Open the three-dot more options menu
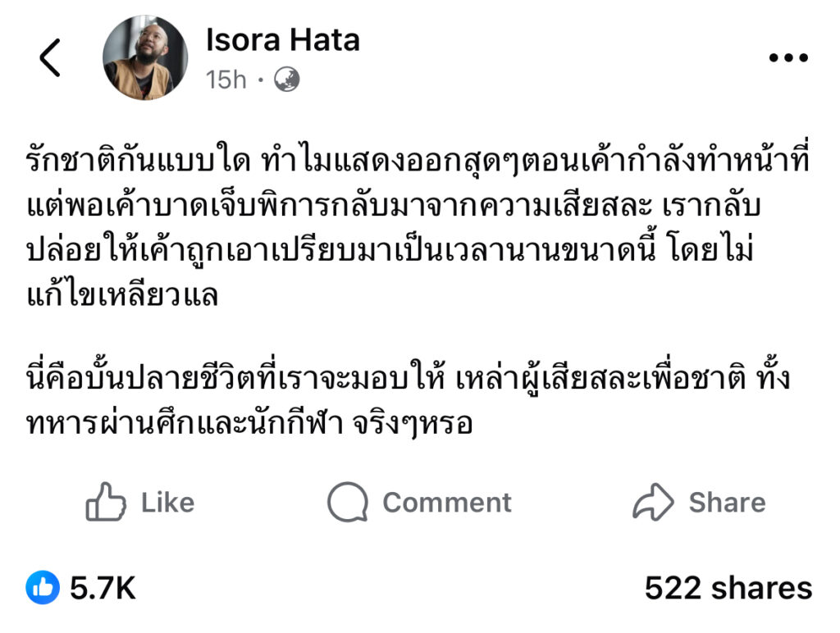 tap(788, 58)
